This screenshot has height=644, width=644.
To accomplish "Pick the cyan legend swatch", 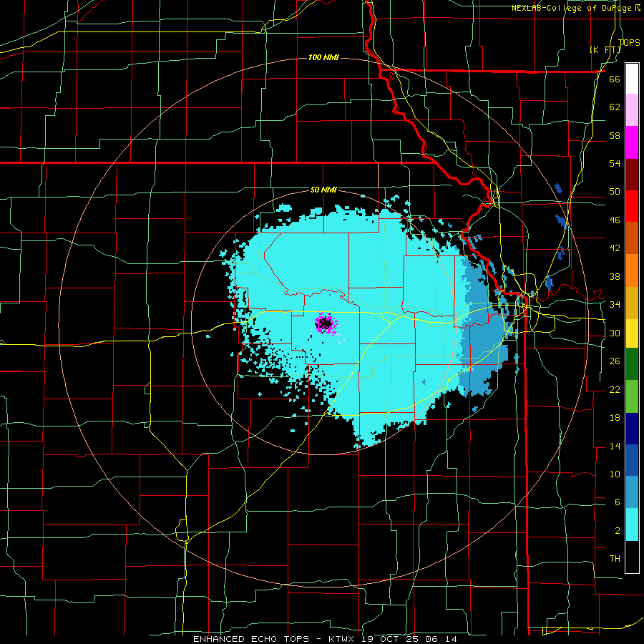I will coord(632,525).
